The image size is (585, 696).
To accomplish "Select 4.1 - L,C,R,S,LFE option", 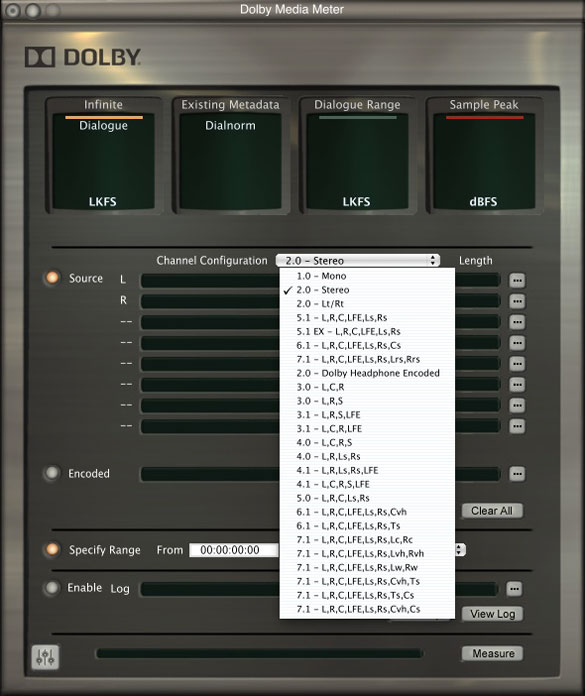I will [367, 484].
